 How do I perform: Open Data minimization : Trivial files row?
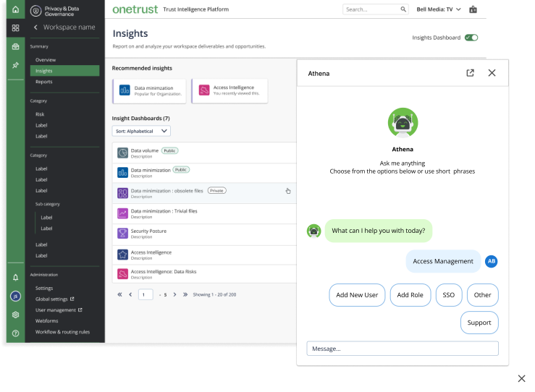(x=204, y=214)
